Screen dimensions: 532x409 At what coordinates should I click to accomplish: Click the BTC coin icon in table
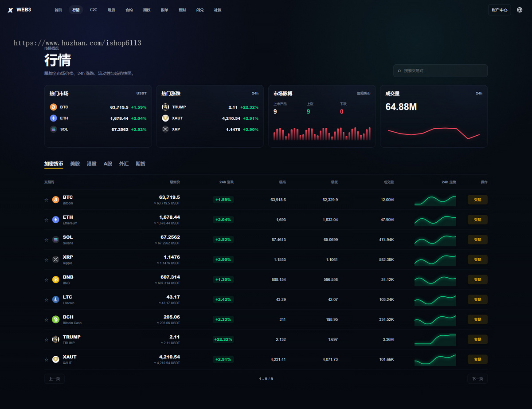pyautogui.click(x=55, y=200)
